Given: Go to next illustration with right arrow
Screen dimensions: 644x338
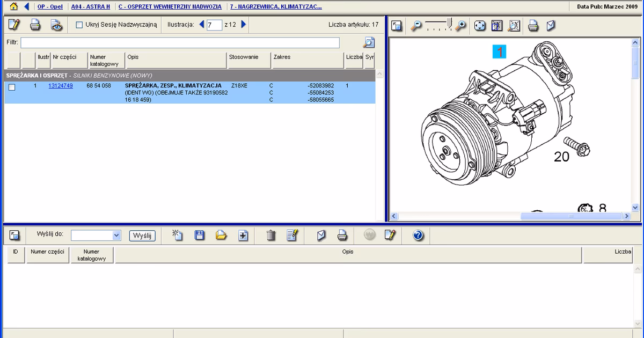Looking at the screenshot, I should click(x=244, y=25).
